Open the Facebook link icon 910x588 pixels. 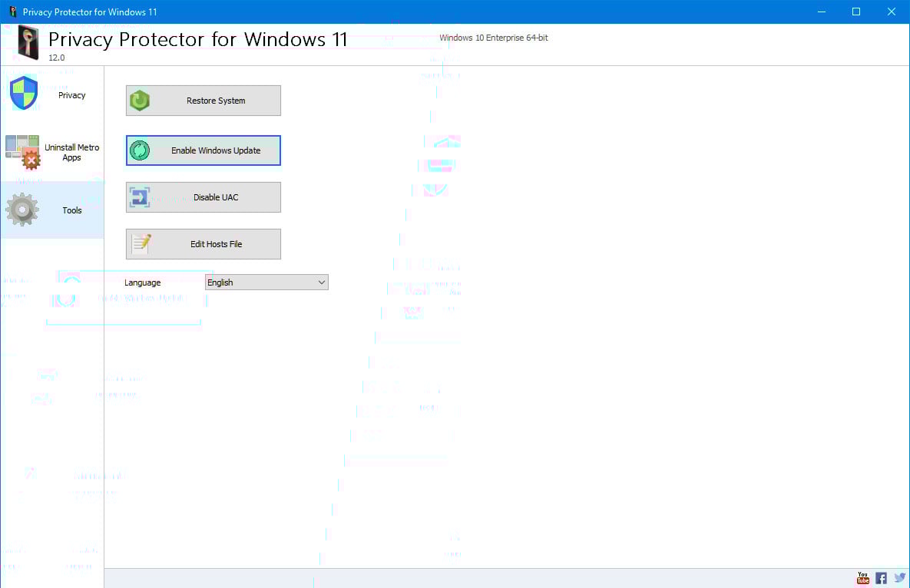click(881, 577)
